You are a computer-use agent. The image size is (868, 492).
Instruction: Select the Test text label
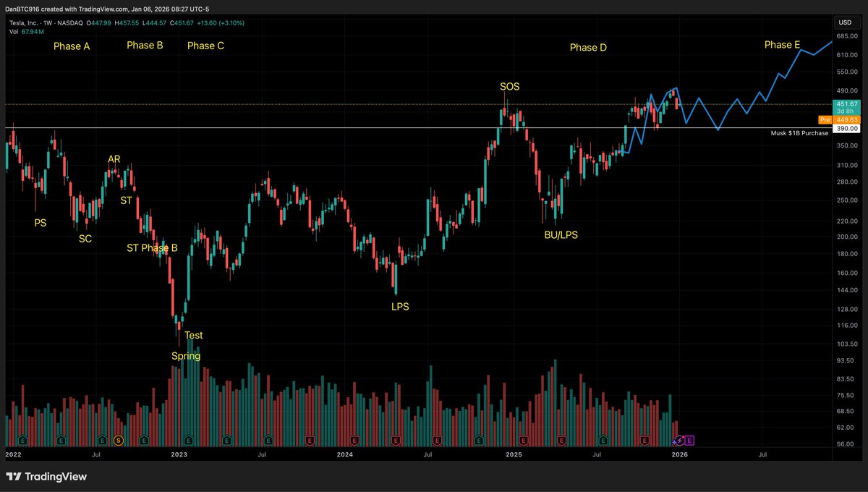point(194,335)
